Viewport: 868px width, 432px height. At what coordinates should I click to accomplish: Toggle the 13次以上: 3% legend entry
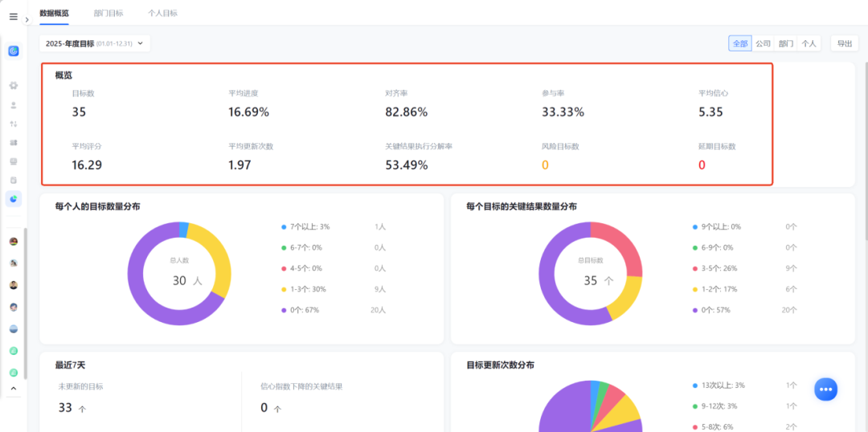tap(719, 385)
